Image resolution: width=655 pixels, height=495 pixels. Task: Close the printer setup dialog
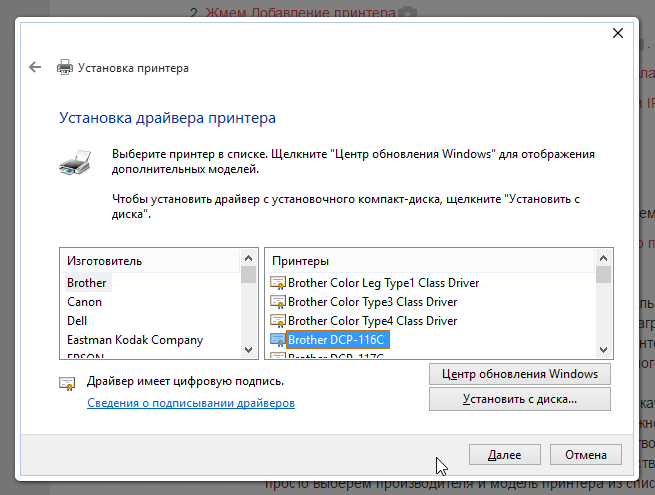pyautogui.click(x=618, y=33)
